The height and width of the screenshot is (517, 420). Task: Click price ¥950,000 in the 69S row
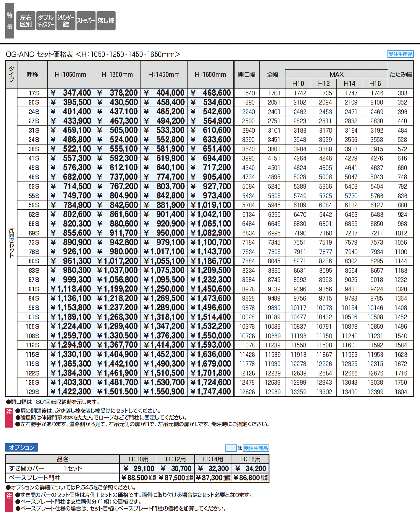tap(164, 233)
